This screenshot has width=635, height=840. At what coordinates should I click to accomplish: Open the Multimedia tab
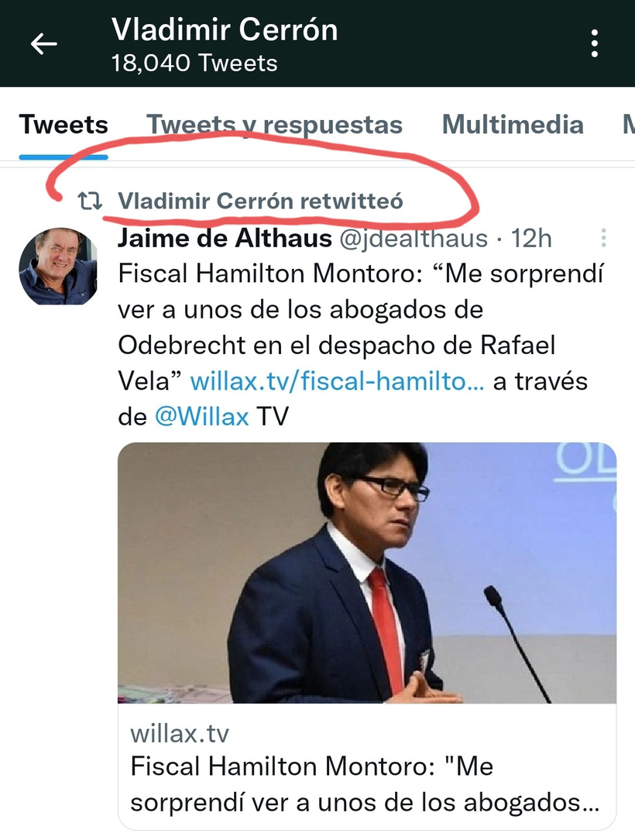pyautogui.click(x=513, y=125)
